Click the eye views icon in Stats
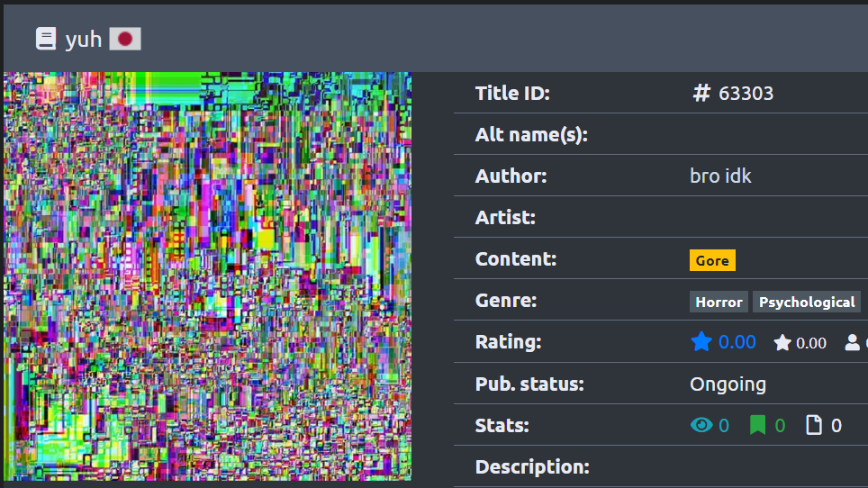868x488 pixels. (701, 425)
